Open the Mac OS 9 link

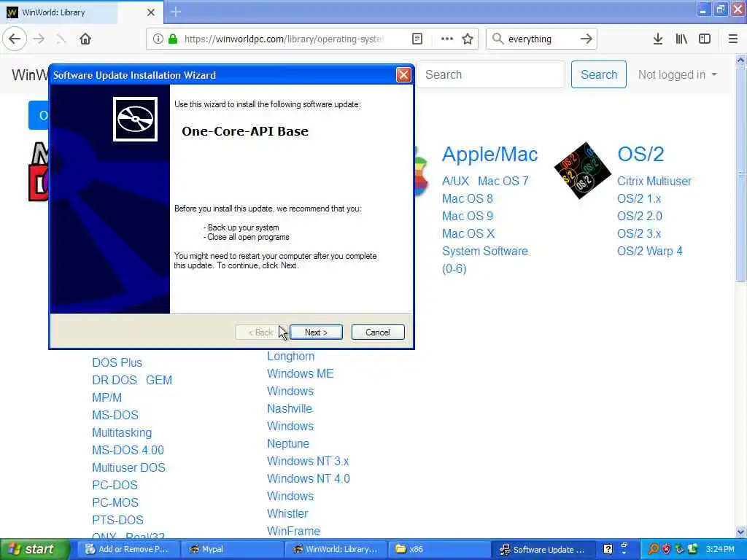pos(468,216)
